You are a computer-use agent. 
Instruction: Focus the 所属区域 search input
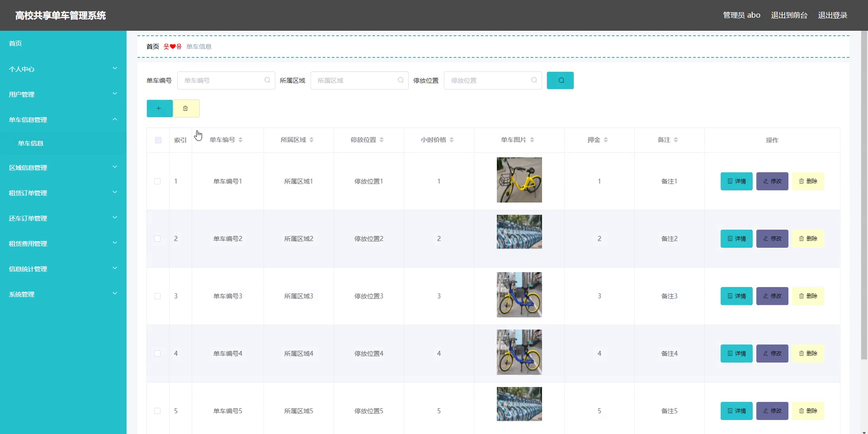(x=359, y=80)
